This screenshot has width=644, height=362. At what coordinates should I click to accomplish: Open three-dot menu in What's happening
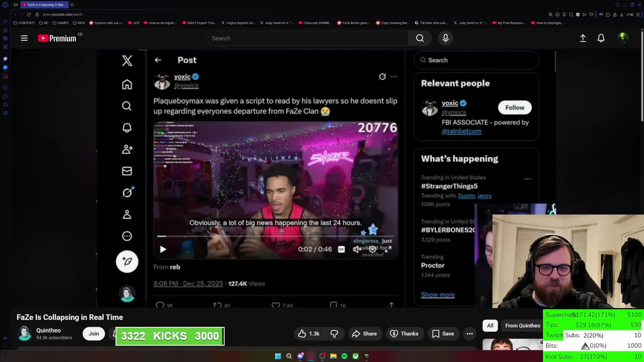(x=527, y=178)
